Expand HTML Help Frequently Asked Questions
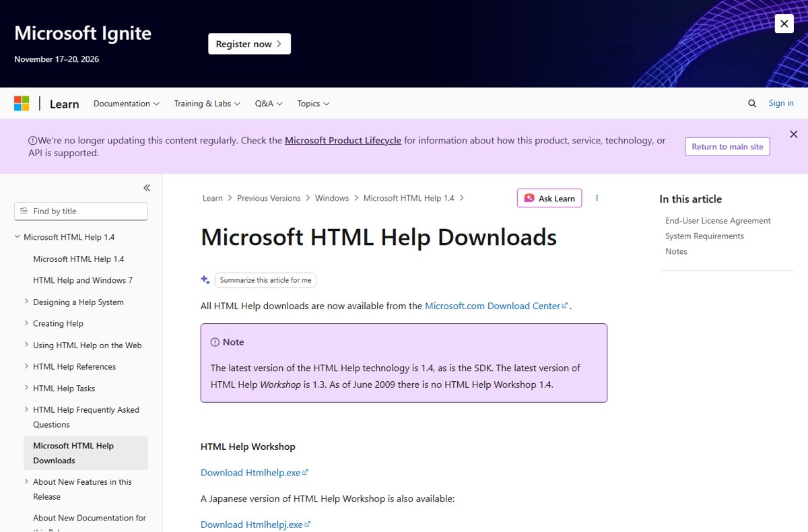This screenshot has width=808, height=532. click(x=26, y=409)
